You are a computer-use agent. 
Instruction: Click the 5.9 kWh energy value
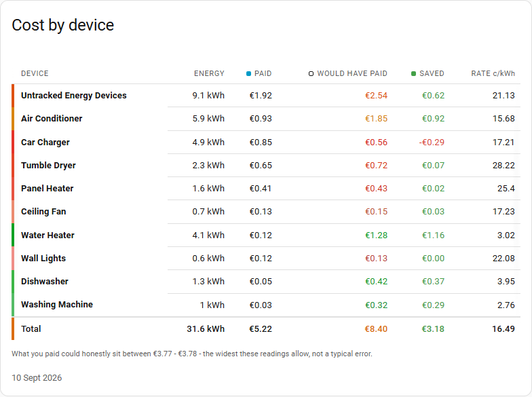tap(208, 119)
